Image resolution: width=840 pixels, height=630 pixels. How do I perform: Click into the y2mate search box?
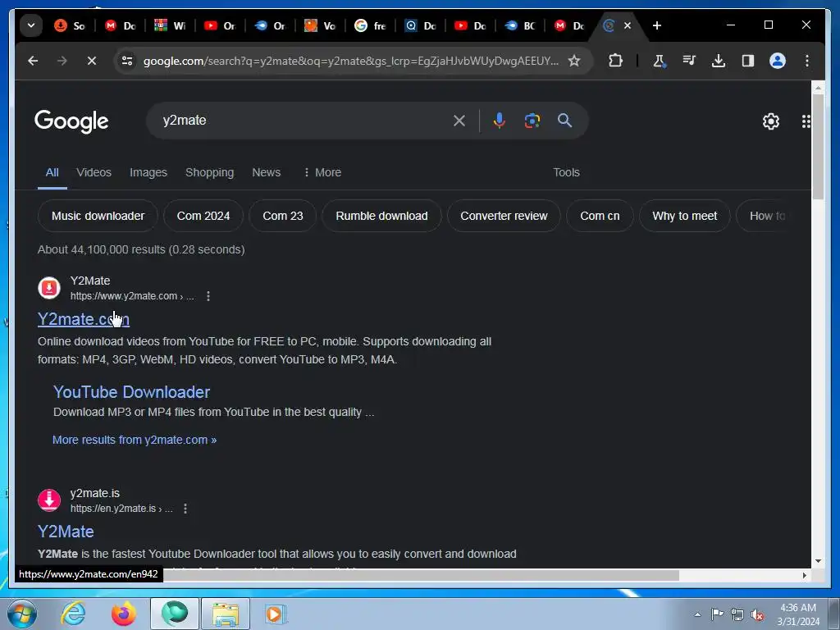click(x=303, y=121)
